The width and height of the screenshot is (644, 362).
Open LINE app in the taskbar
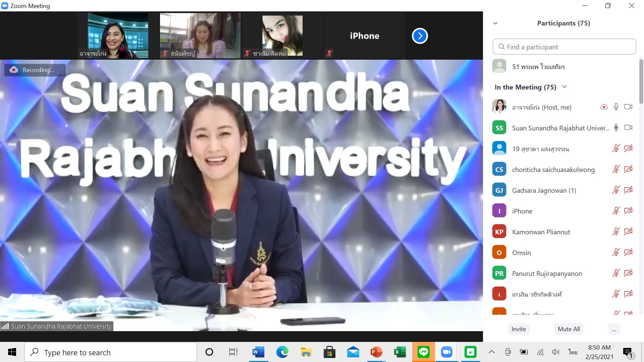(x=423, y=352)
